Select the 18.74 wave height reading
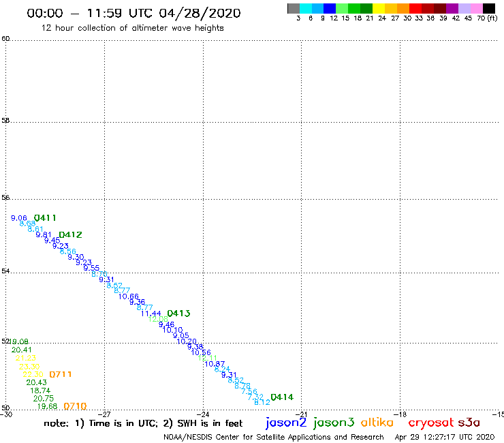 [x=40, y=391]
